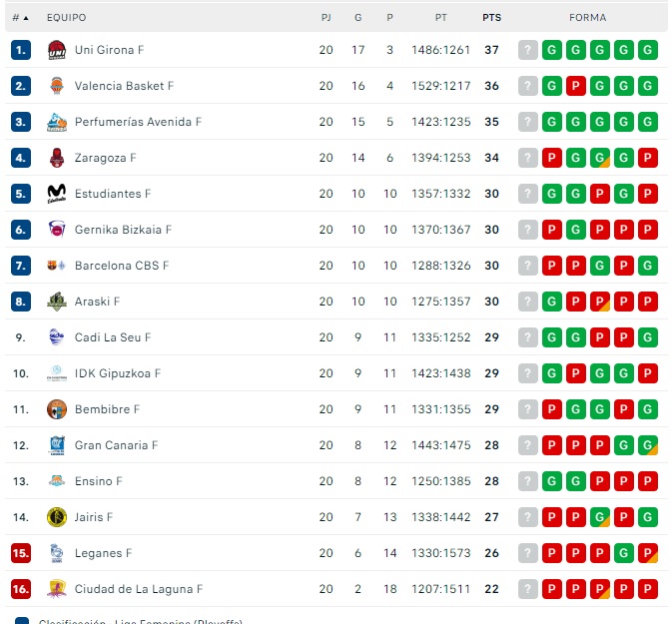Sort standings by PTS column header
Image resolution: width=672 pixels, height=624 pixels.
pos(491,18)
